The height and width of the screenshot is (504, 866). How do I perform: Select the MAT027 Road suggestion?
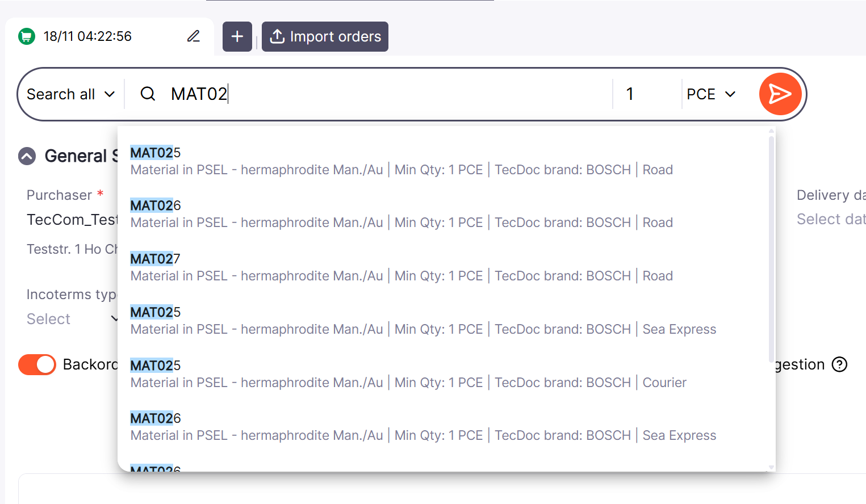tap(398, 266)
